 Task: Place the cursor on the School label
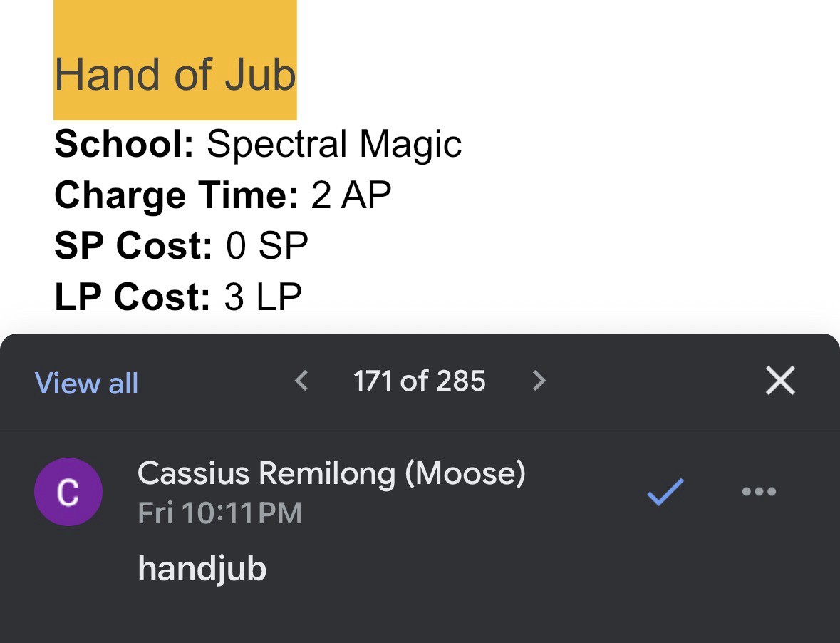[x=124, y=144]
